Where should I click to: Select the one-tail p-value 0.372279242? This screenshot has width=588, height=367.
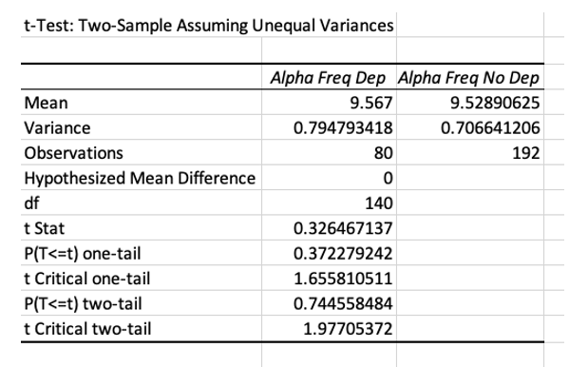329,253
